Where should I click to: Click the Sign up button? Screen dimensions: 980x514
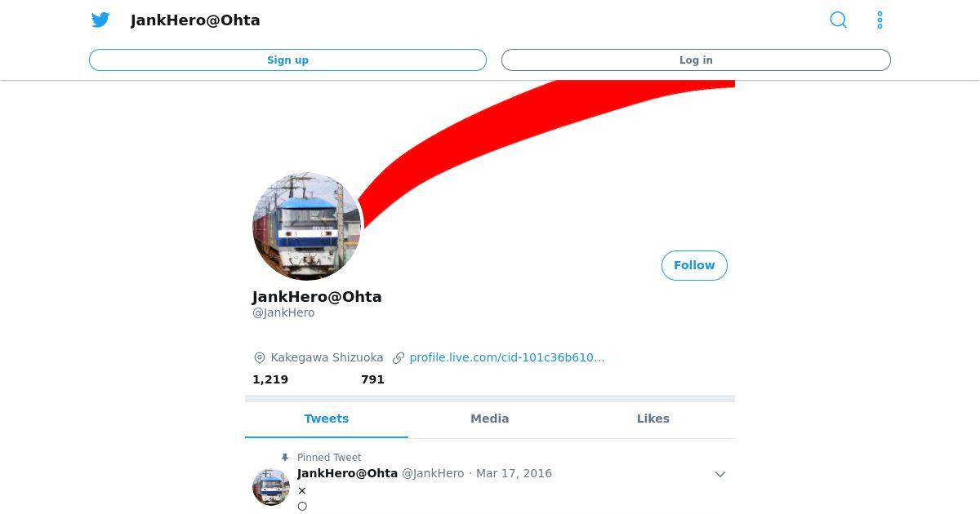click(x=287, y=60)
